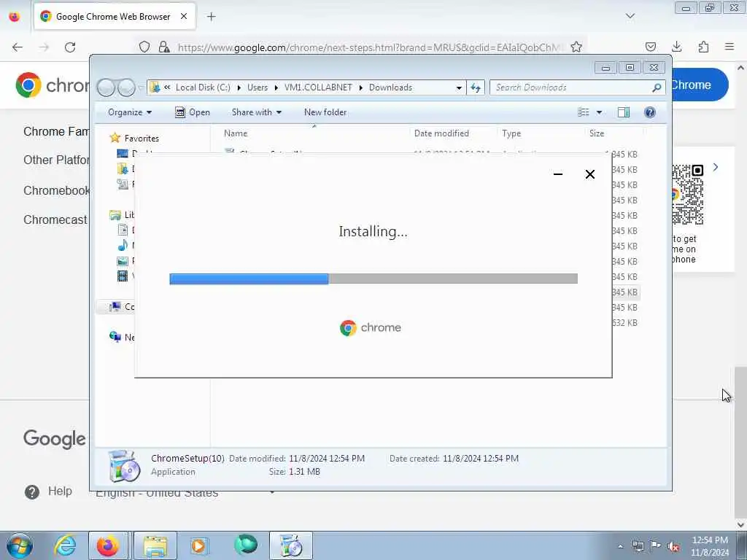
Task: Minimize the Chrome installer dialog
Action: [x=558, y=174]
